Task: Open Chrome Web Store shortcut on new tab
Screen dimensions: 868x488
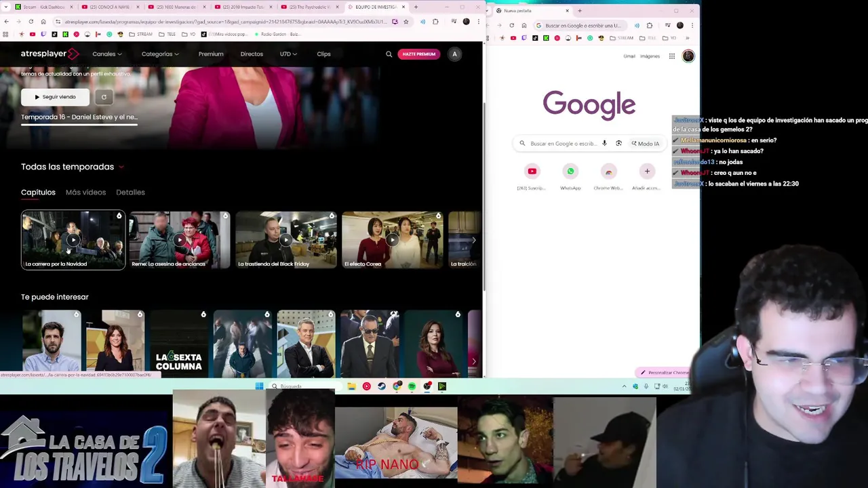Action: (x=608, y=171)
